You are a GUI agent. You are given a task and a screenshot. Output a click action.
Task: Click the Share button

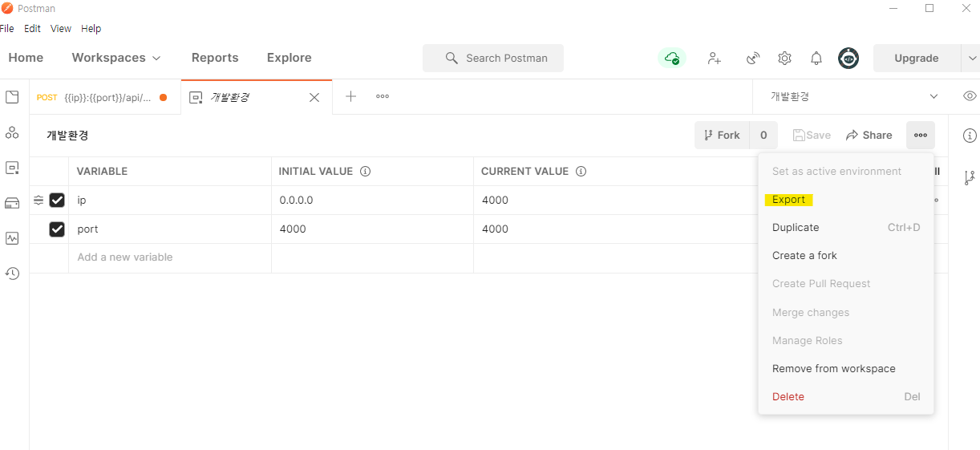point(869,136)
